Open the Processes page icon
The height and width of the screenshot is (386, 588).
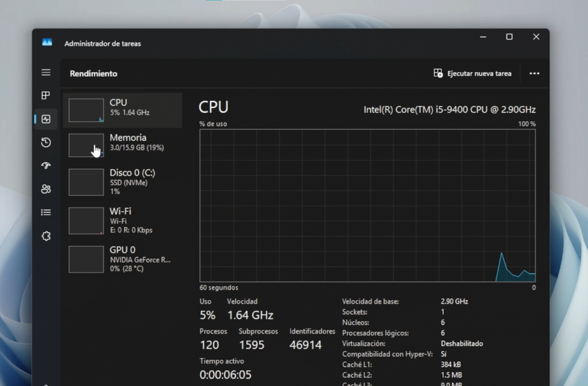[46, 95]
